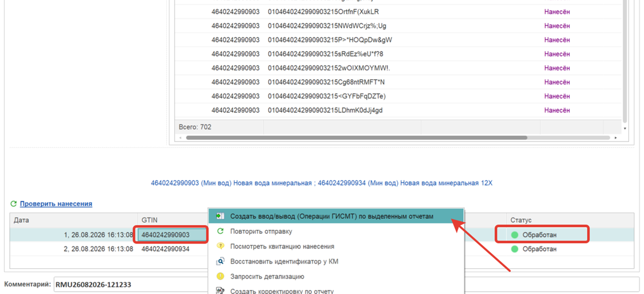Click code ending <GYFbFqDZTe)
Viewport: 644px width, 294px height.
(327, 96)
